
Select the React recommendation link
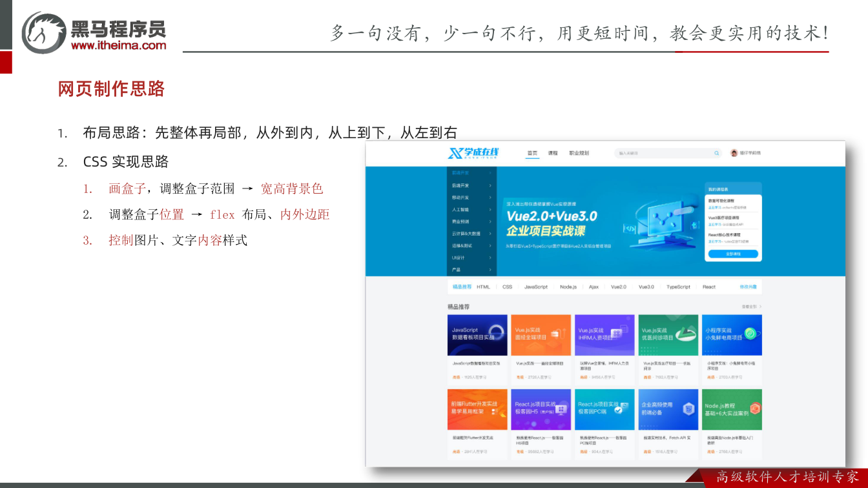(709, 287)
